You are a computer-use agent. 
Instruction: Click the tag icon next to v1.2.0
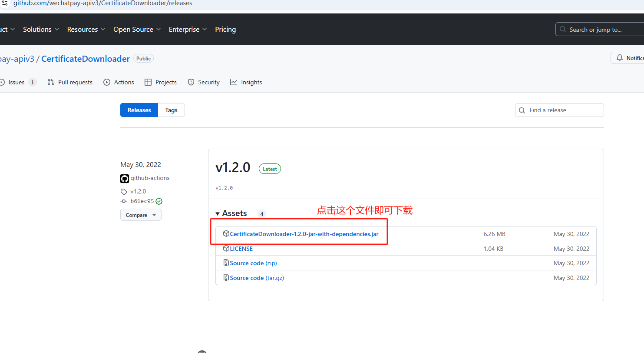(124, 192)
